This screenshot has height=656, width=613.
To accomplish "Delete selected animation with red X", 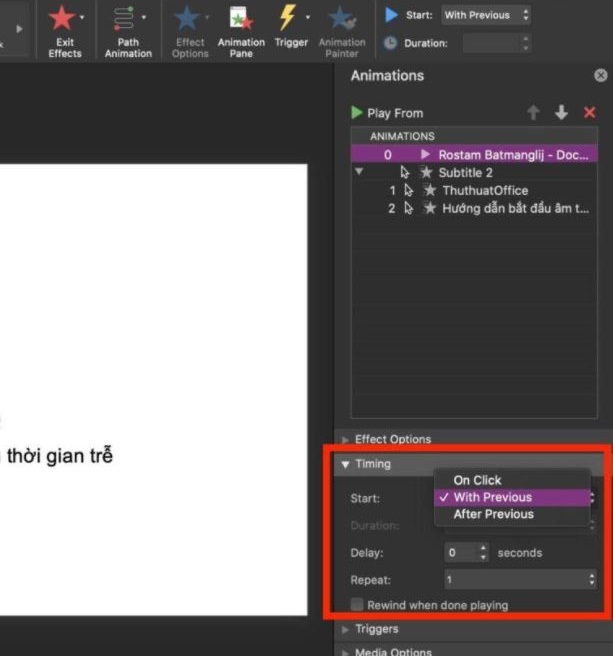I will pyautogui.click(x=589, y=113).
